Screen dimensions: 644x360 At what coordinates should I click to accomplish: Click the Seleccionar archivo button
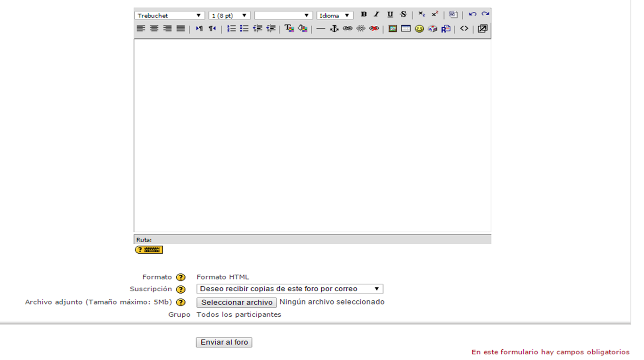pyautogui.click(x=236, y=303)
